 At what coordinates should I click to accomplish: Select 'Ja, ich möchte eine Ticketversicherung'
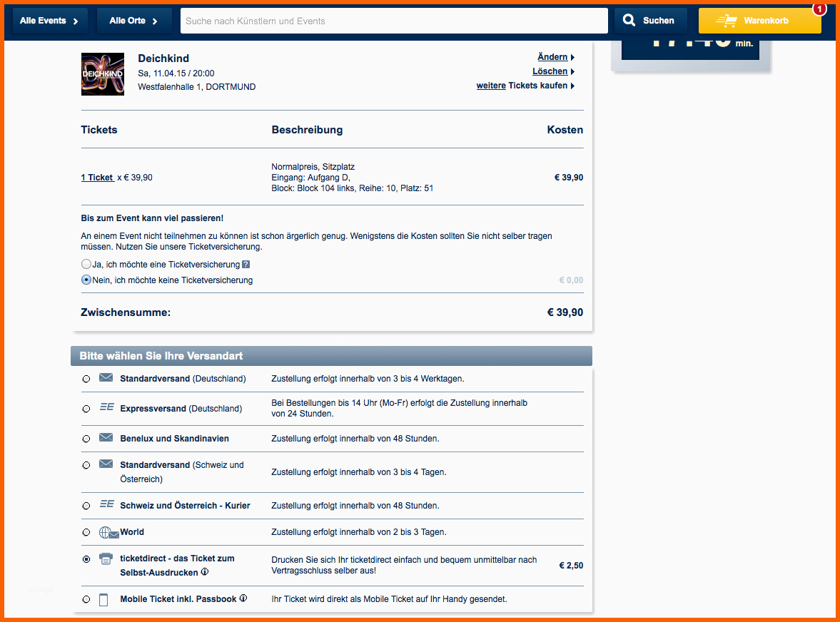[x=86, y=264]
